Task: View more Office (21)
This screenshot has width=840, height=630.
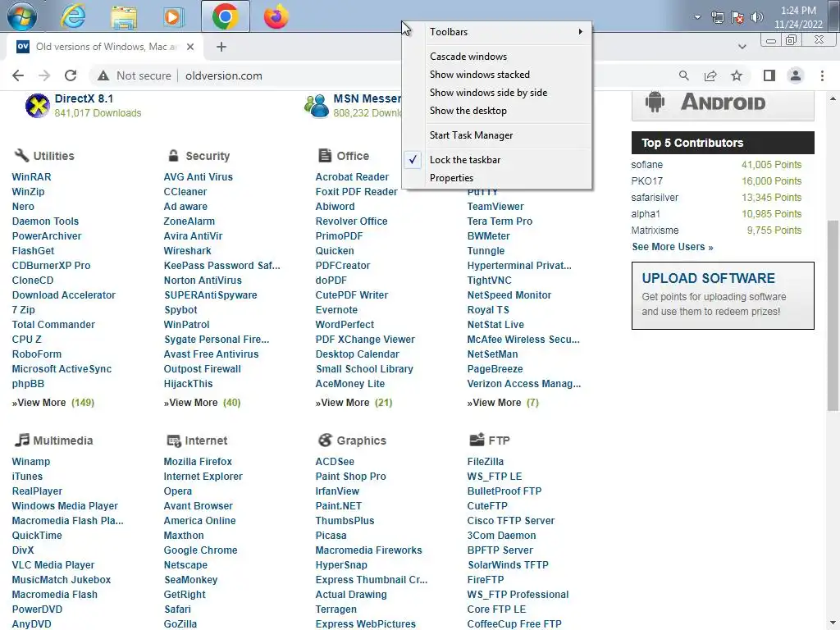Action: pyautogui.click(x=354, y=402)
